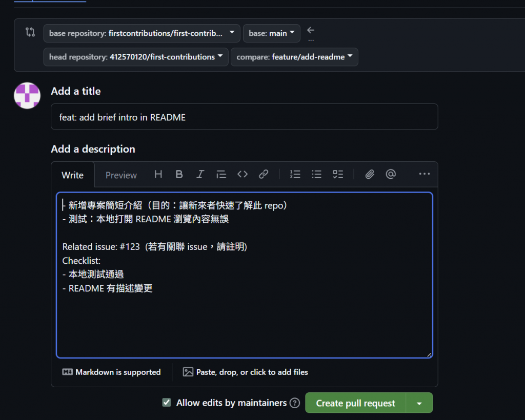Click the 'Checklist:' line in description
The width and height of the screenshot is (525, 420).
click(82, 261)
